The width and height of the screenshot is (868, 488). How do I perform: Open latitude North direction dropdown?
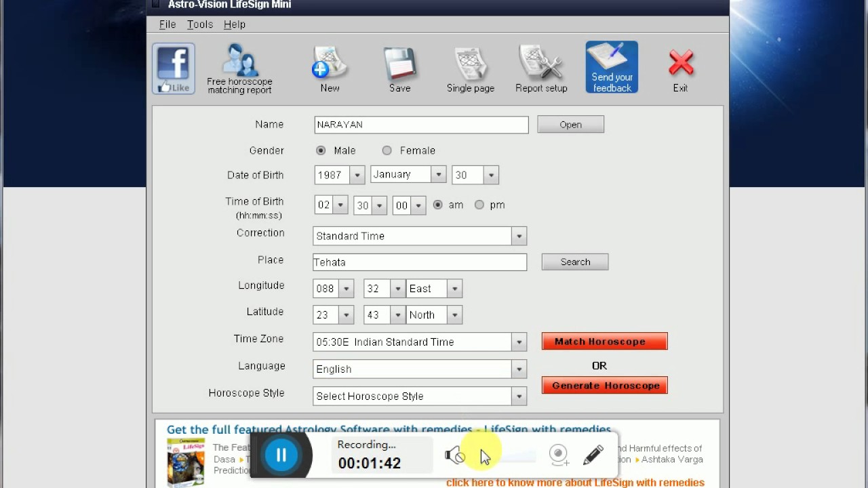coord(454,315)
